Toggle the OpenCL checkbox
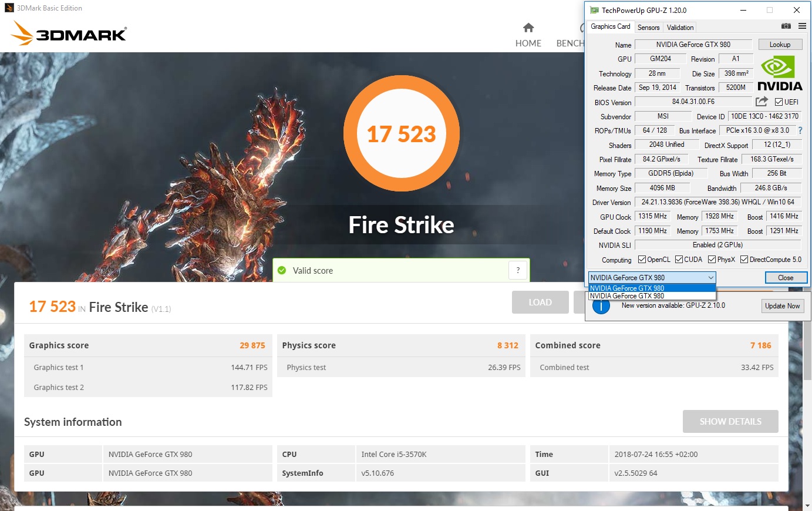This screenshot has height=511, width=812. point(642,260)
